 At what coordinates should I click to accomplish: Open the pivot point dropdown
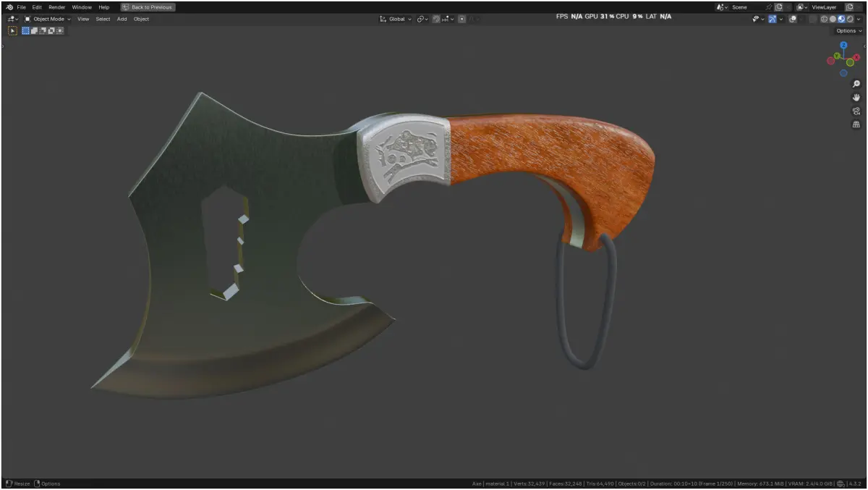[x=422, y=19]
